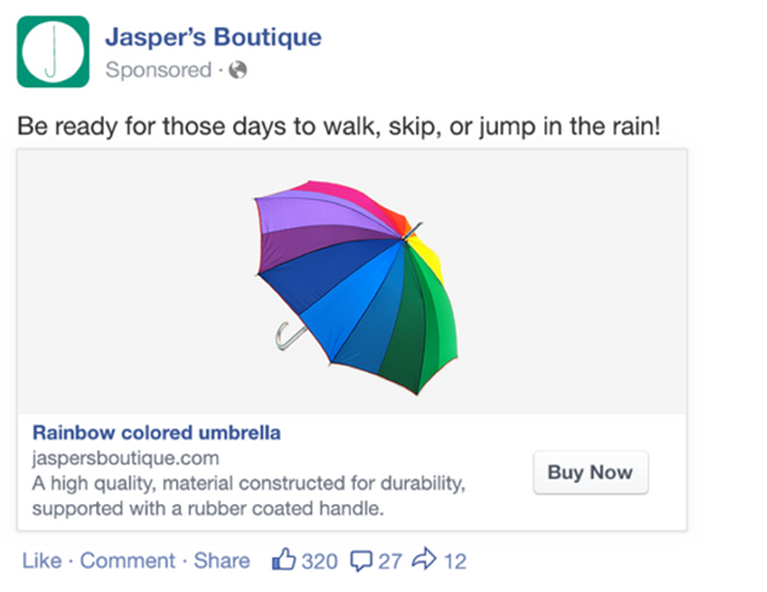Click the Like link below the ad
This screenshot has width=767, height=592.
point(42,561)
